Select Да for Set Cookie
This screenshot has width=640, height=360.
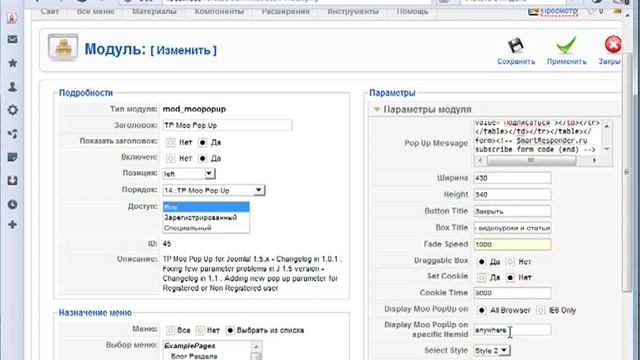pos(482,278)
